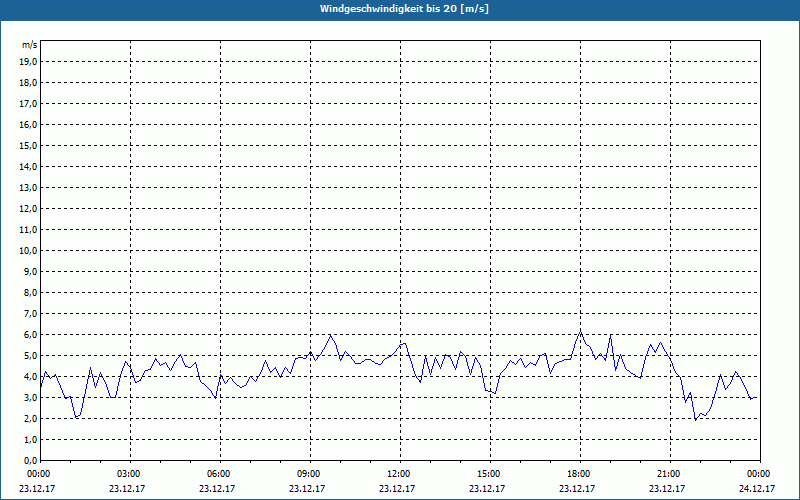
Task: Click the '3,0' y-axis value
Action: (x=31, y=397)
